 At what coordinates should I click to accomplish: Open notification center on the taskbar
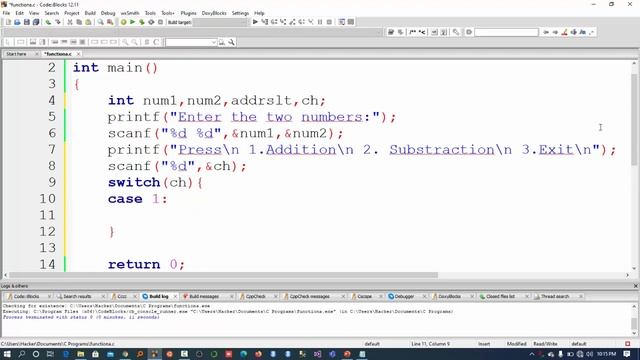tap(627, 354)
